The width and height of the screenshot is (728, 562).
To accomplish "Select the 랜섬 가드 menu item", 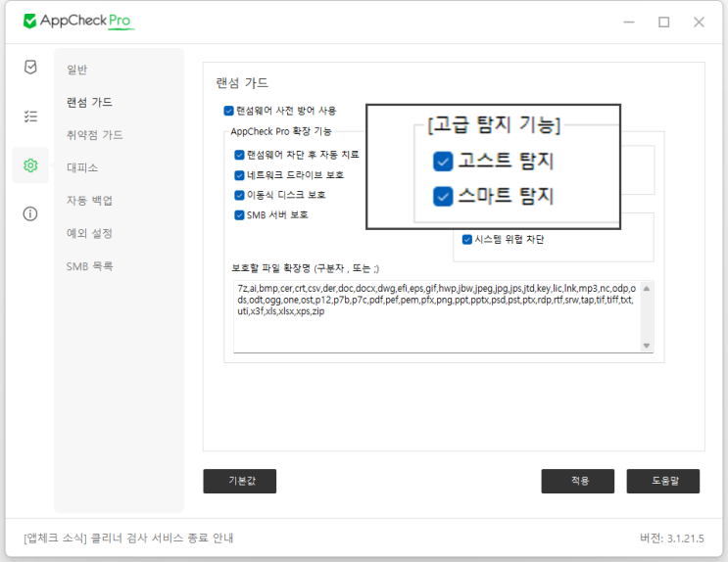I will (x=89, y=102).
